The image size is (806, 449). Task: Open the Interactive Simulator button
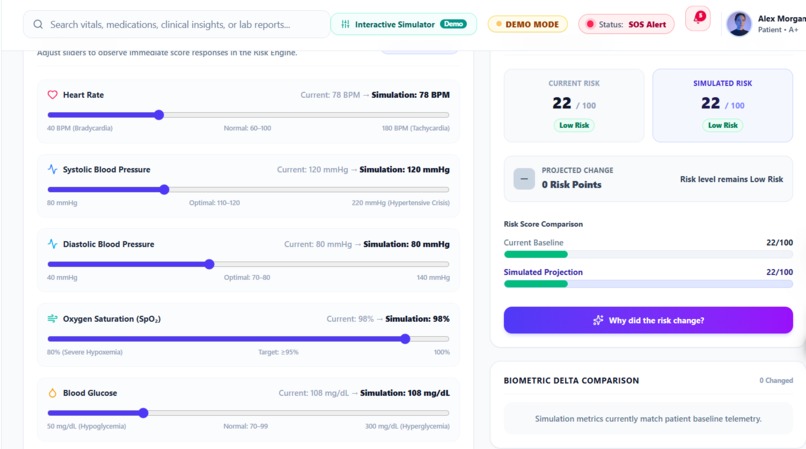click(x=404, y=24)
